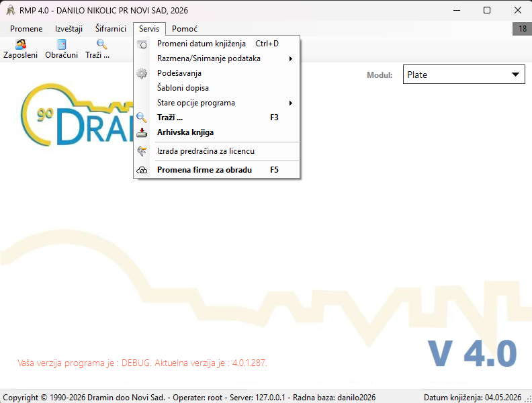Close the open Servis menu tab
Screen dimensions: 532x403
[149, 29]
